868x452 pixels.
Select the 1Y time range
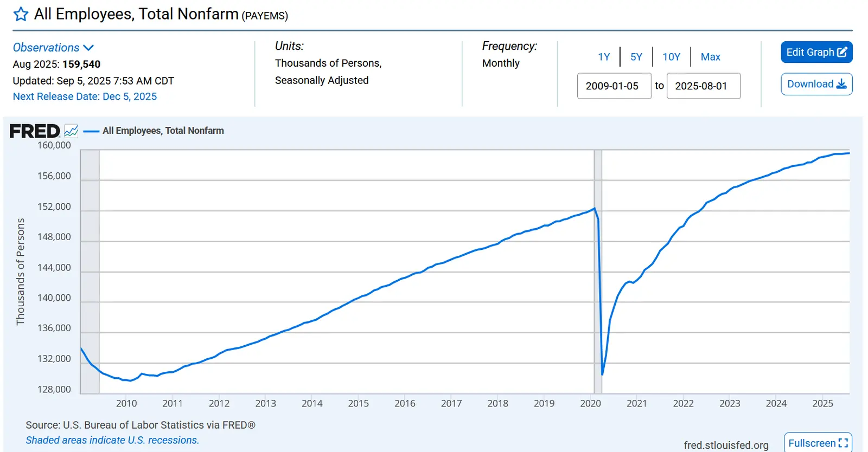(604, 57)
